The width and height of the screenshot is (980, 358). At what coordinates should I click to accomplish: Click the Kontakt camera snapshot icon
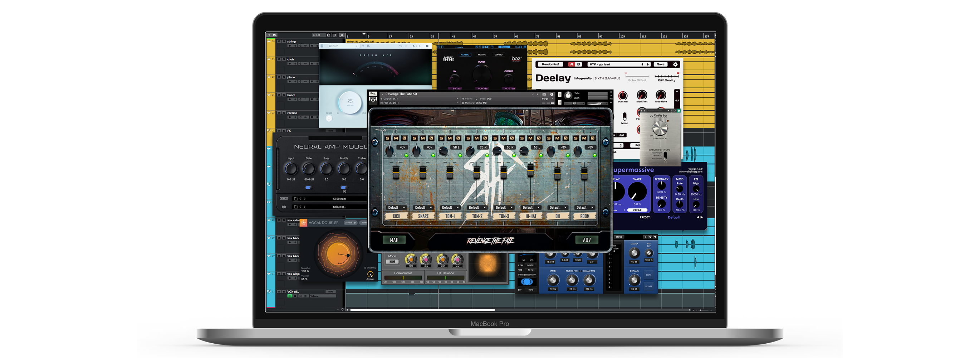coord(544,94)
